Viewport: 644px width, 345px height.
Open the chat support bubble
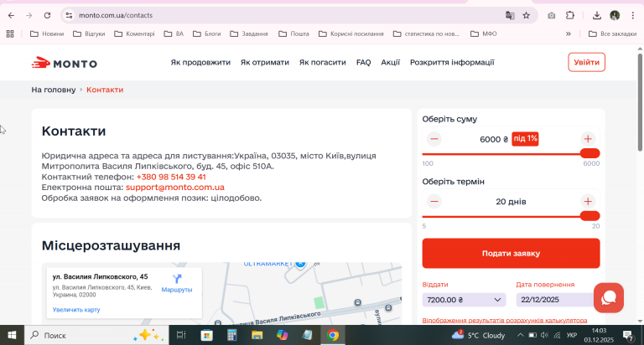pos(608,298)
